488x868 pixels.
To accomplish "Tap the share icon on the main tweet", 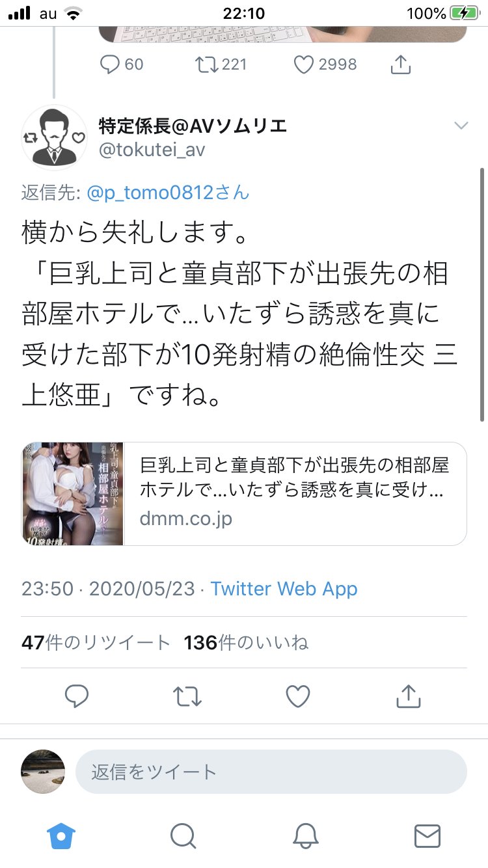I will (409, 696).
